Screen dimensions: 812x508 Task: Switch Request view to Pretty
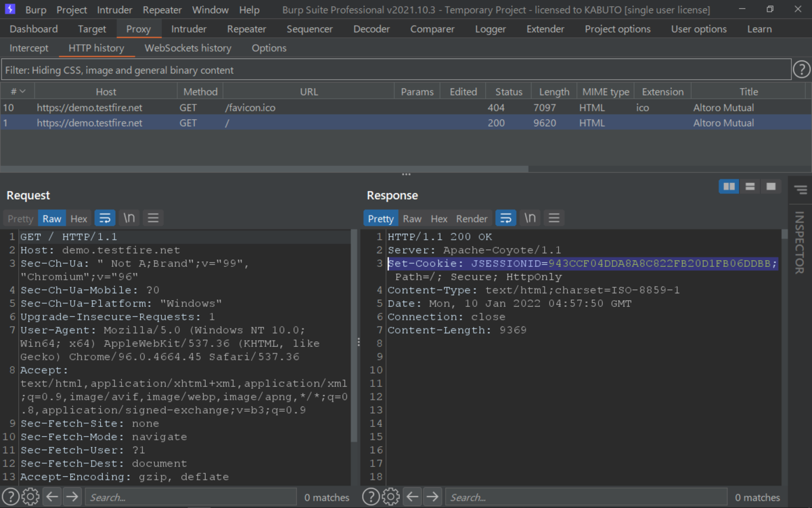[20, 218]
